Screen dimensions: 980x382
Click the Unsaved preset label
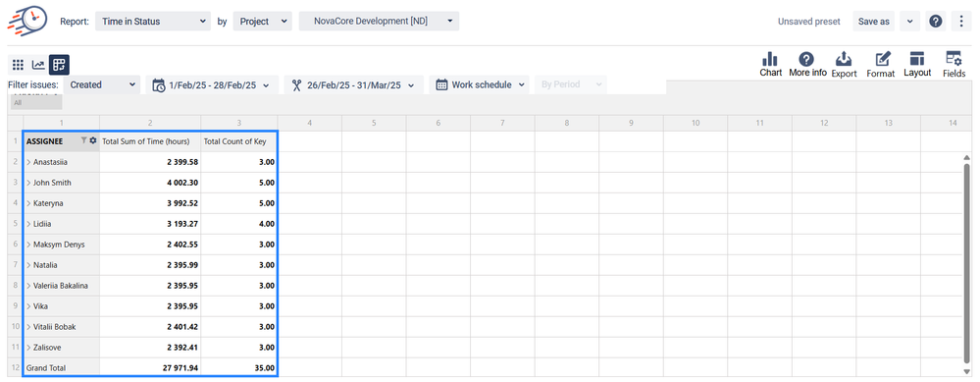[808, 22]
